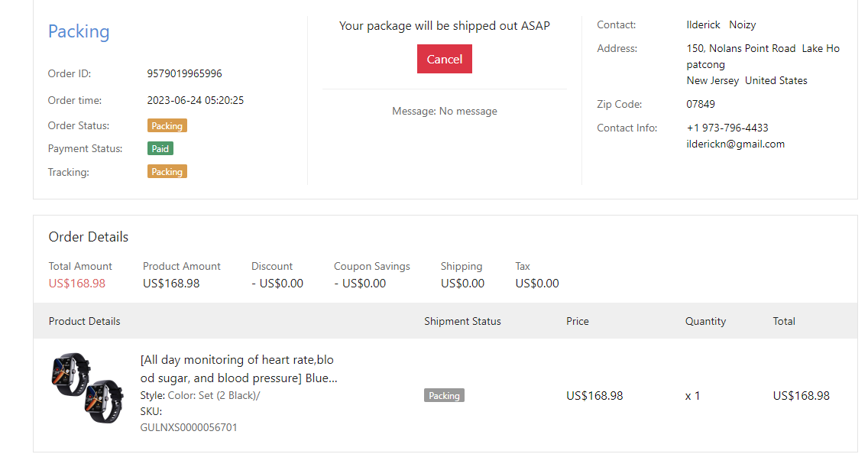Click the Tracking Packing badge
The height and width of the screenshot is (454, 868).
click(167, 172)
